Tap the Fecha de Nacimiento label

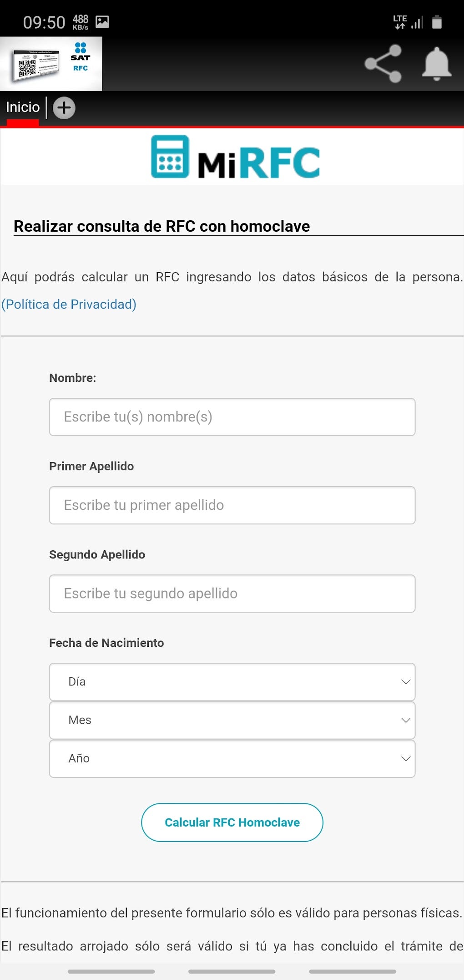point(107,643)
